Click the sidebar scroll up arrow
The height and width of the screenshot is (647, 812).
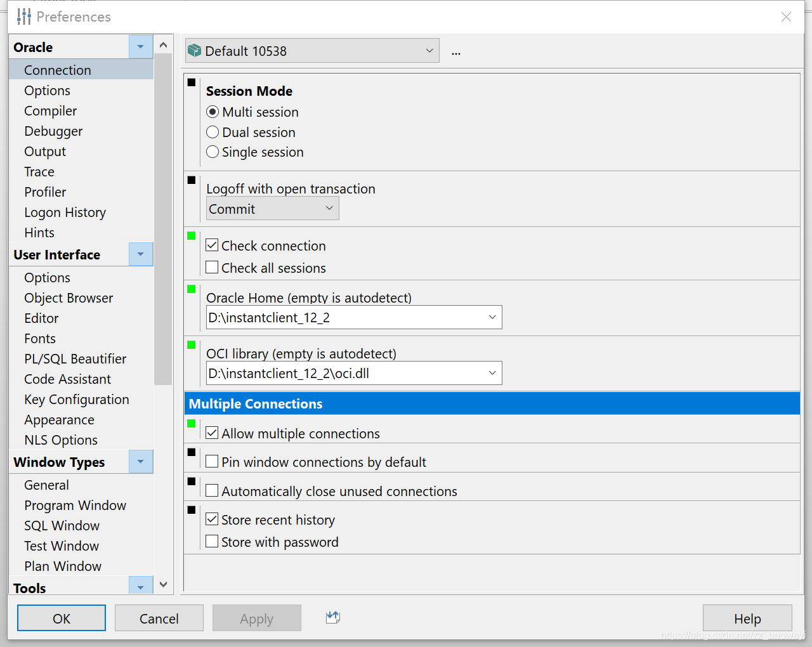[163, 45]
